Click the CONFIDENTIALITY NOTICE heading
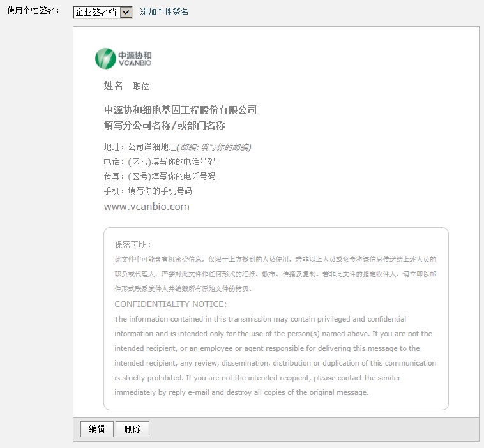This screenshot has height=448, width=484. pos(170,304)
